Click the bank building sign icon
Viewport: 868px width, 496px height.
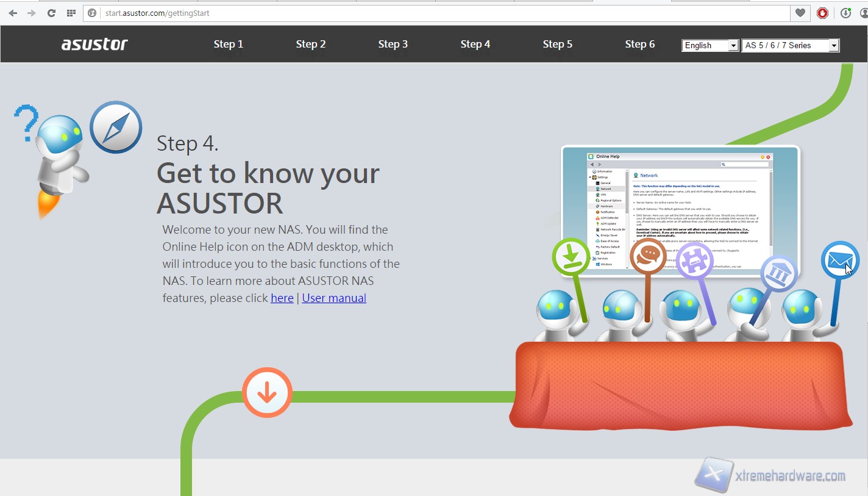pyautogui.click(x=778, y=273)
